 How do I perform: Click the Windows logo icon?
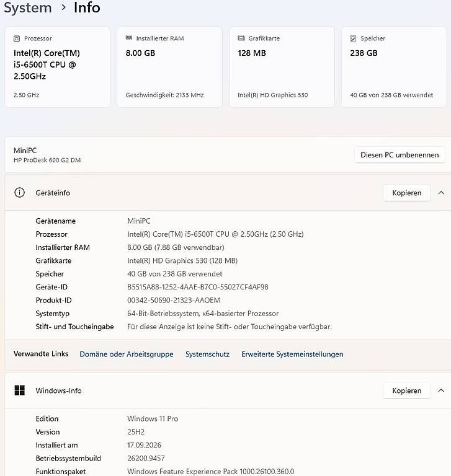click(19, 390)
